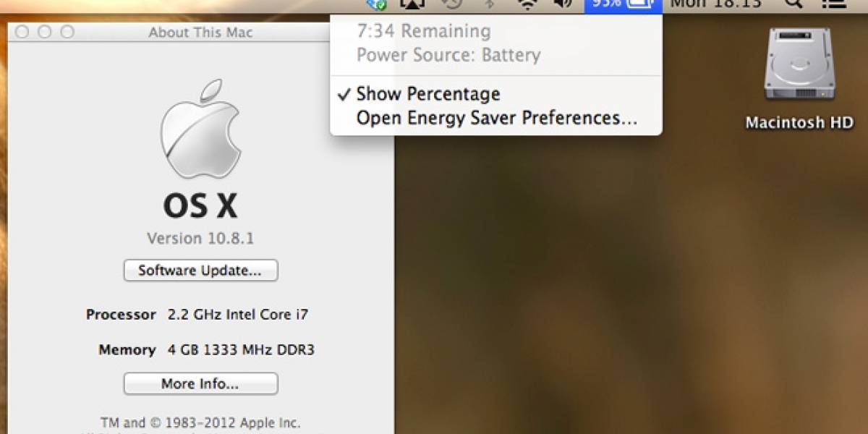Zoom the About This Mac window
The image size is (868, 434).
click(67, 32)
